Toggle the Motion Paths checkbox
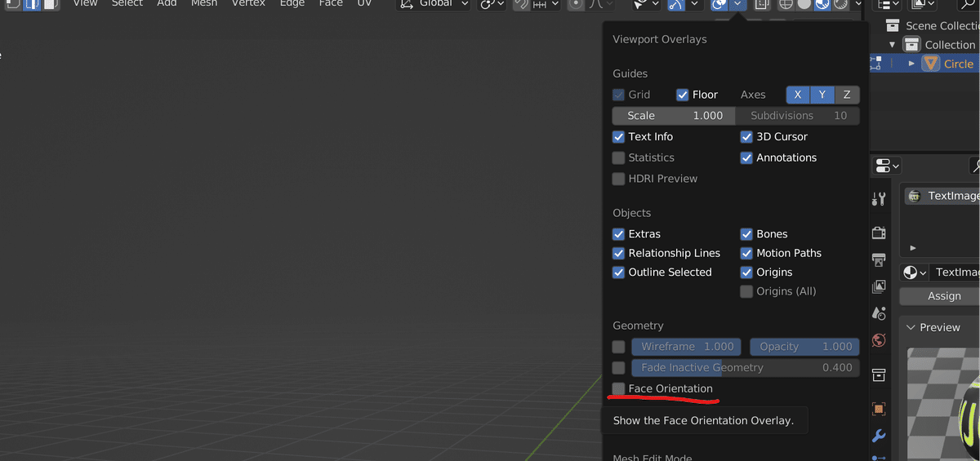This screenshot has width=980, height=461. point(746,253)
